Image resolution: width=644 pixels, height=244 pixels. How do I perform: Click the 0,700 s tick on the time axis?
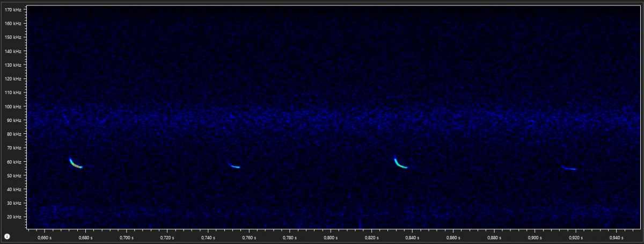[x=126, y=237]
